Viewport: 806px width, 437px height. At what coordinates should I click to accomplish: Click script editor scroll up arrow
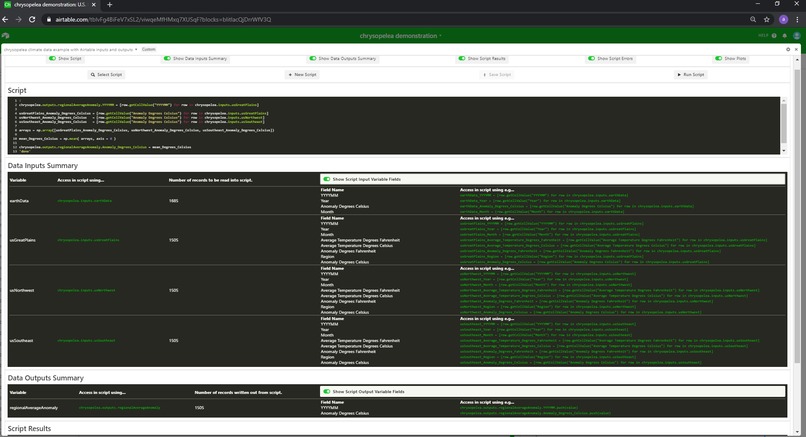click(783, 100)
